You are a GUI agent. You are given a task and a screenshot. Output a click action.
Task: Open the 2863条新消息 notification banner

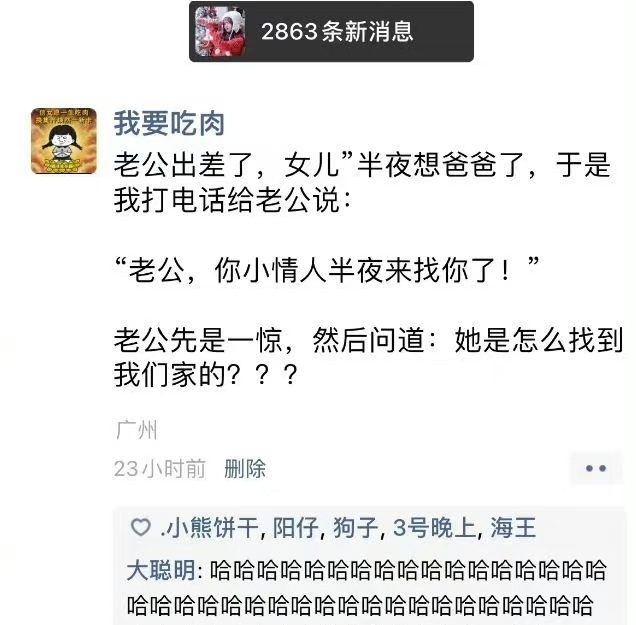(x=331, y=32)
